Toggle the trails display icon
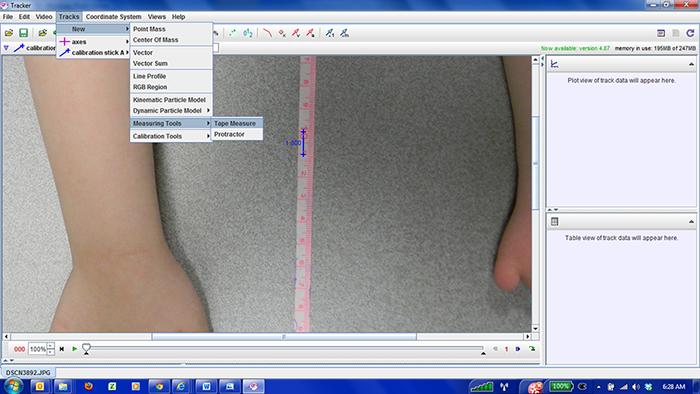Image resolution: width=700 pixels, height=394 pixels. tap(233, 33)
